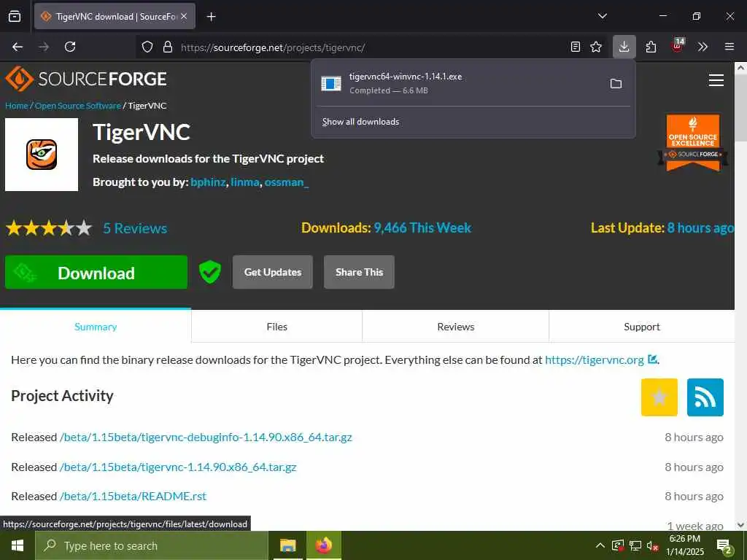Screen dimensions: 747x560
Task: Click the forward navigation arrow
Action: tap(44, 47)
